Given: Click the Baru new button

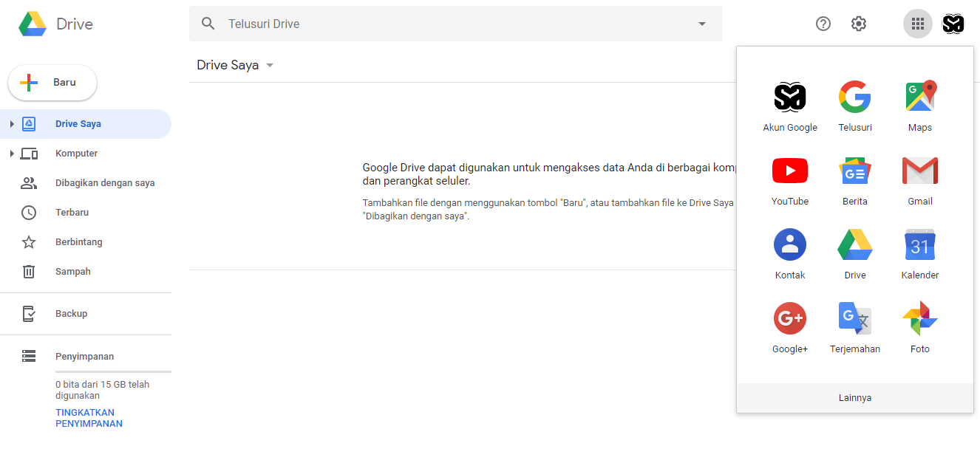Looking at the screenshot, I should pos(52,83).
